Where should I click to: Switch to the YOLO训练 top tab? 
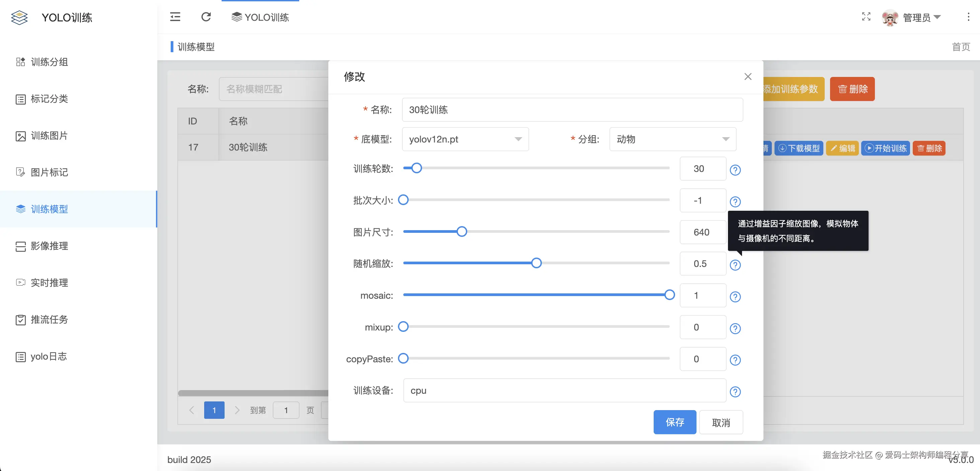tap(260, 17)
